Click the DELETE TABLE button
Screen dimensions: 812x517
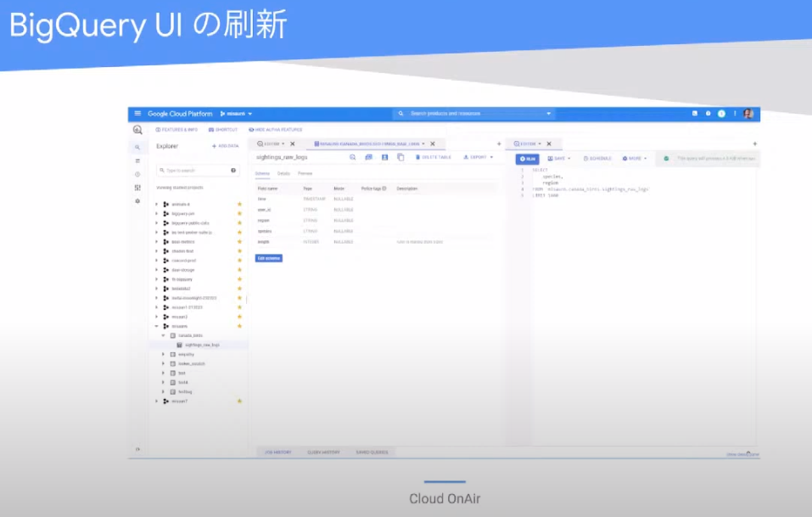[x=434, y=157]
